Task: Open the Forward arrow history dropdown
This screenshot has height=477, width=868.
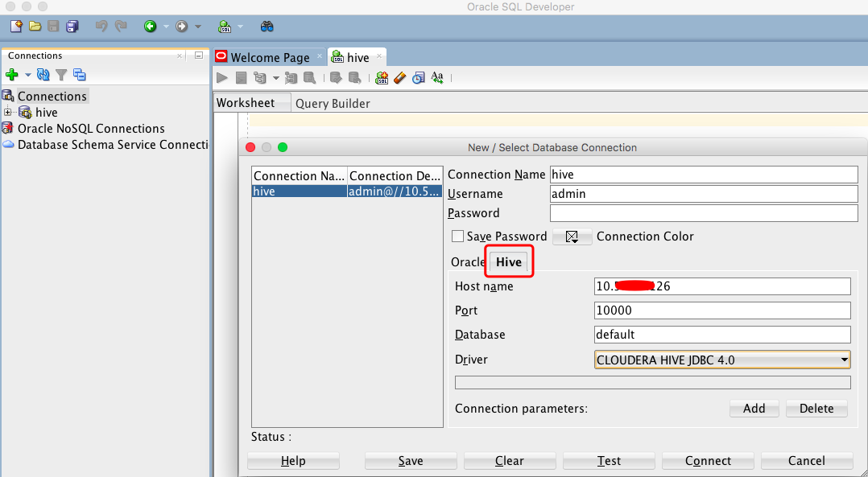Action: click(x=197, y=27)
